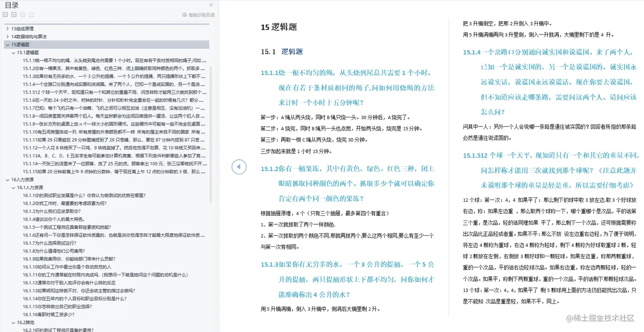Image resolution: width=644 pixels, height=332 pixels.
Task: Open entry 16.1.8为什么值得他们公司雇用
Action: pyautogui.click(x=55, y=251)
